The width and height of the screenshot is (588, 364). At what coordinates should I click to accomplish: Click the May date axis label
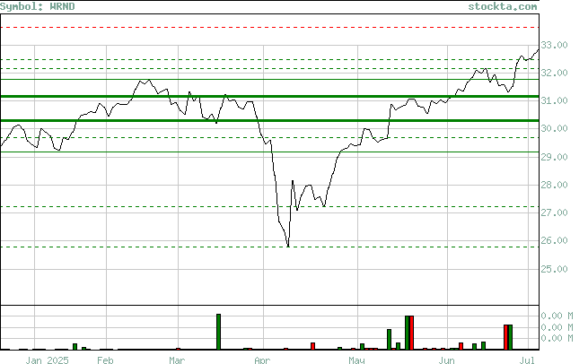[x=356, y=360]
